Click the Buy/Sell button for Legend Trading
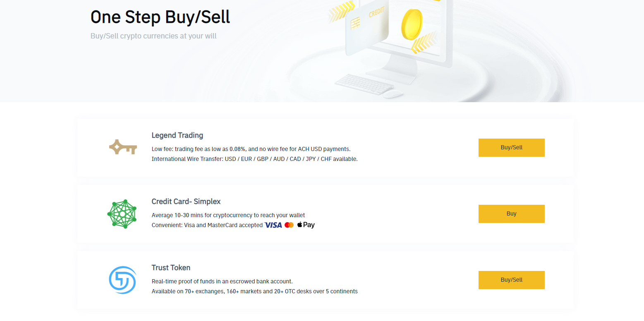This screenshot has height=321, width=644. [x=511, y=147]
